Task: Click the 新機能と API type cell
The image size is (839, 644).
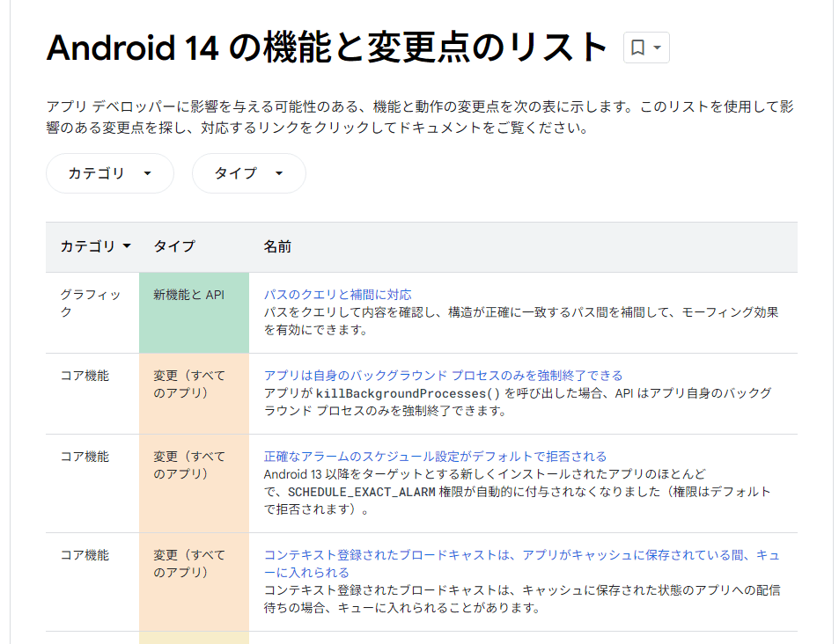Action: click(195, 313)
